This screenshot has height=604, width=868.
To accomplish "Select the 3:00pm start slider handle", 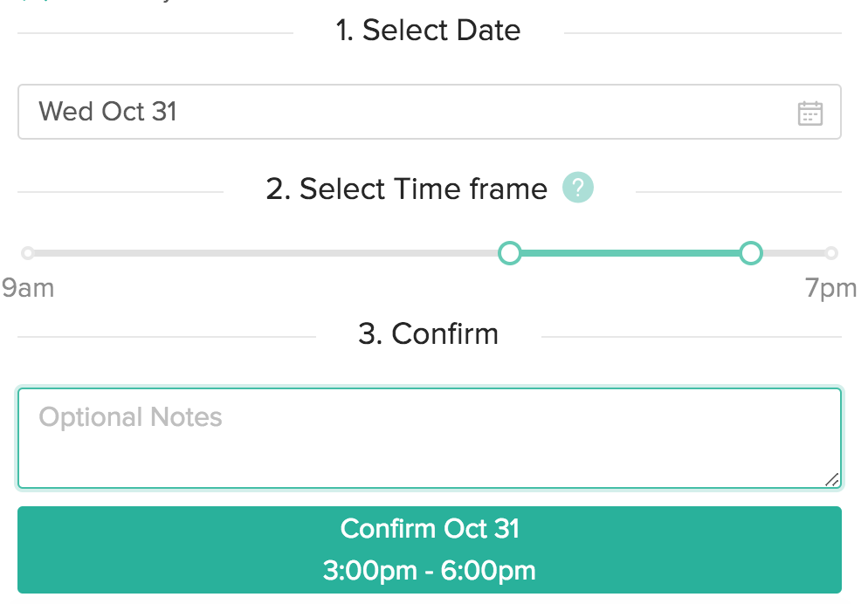I will click(x=510, y=253).
